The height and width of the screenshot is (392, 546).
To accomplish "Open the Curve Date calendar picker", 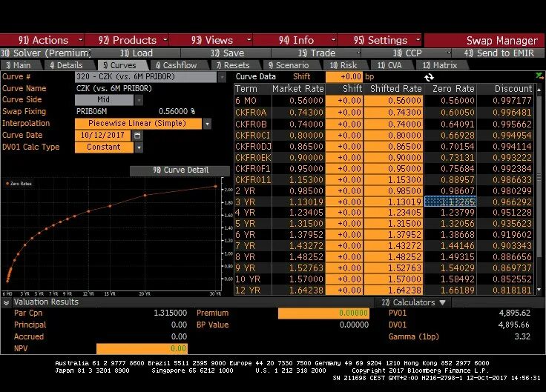I will coord(137,136).
